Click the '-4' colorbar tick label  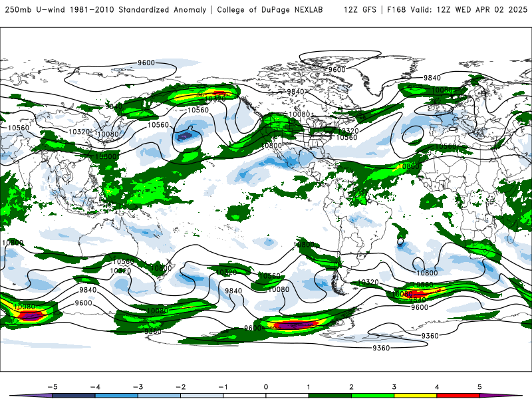(95, 387)
